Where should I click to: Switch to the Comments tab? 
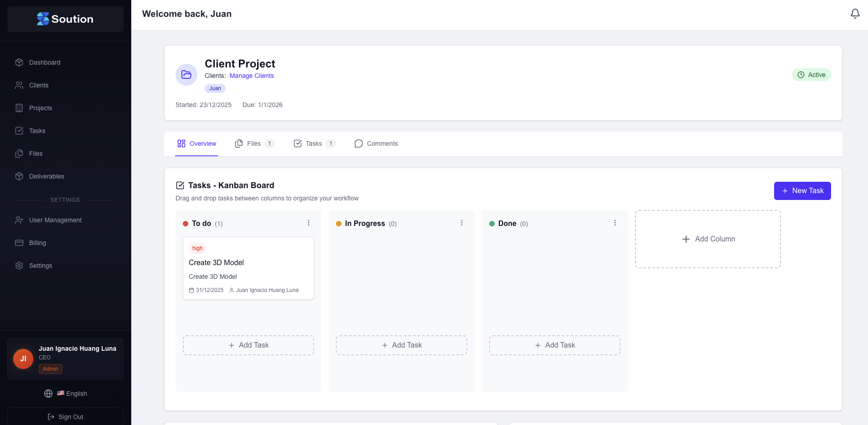[376, 143]
